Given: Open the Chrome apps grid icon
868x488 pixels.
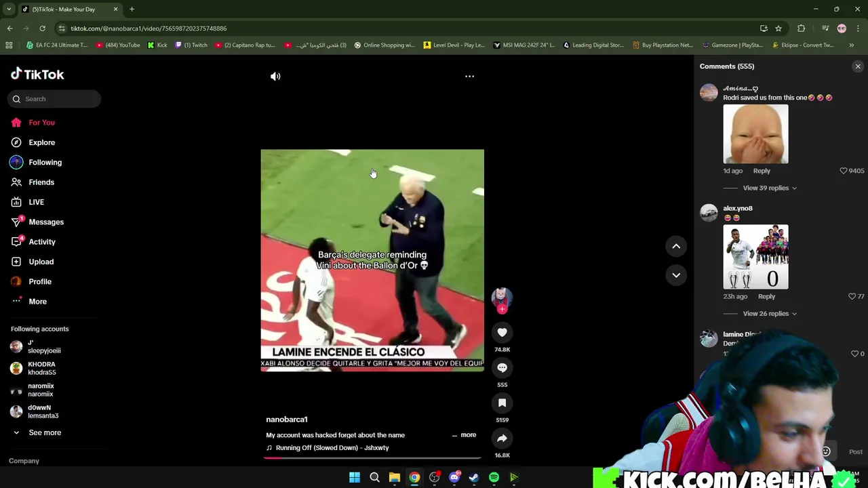Looking at the screenshot, I should [x=9, y=45].
